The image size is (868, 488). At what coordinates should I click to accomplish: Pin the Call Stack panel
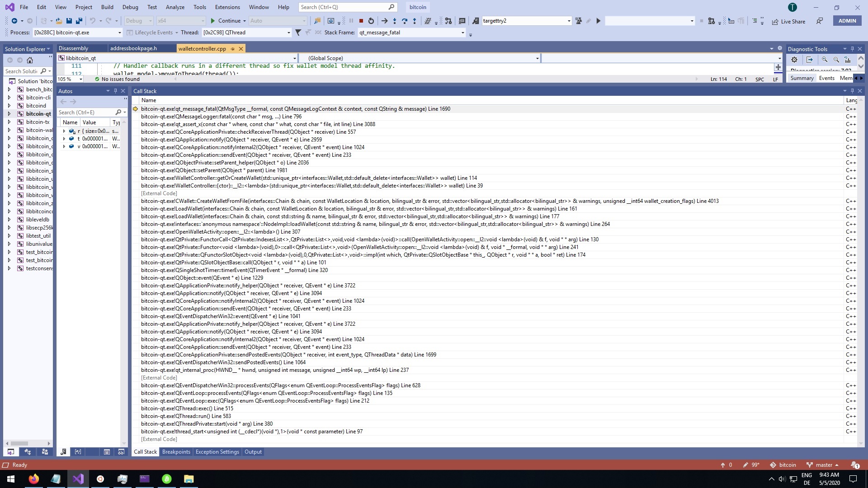pos(852,91)
